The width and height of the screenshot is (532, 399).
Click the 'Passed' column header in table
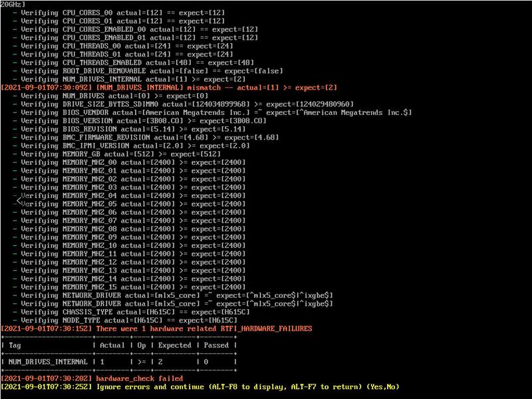[x=218, y=345]
